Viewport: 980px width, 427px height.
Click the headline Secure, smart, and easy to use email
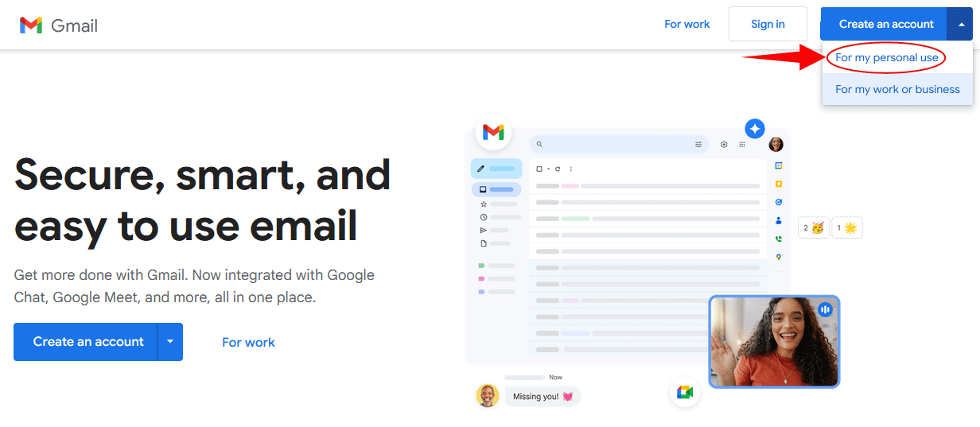point(203,200)
